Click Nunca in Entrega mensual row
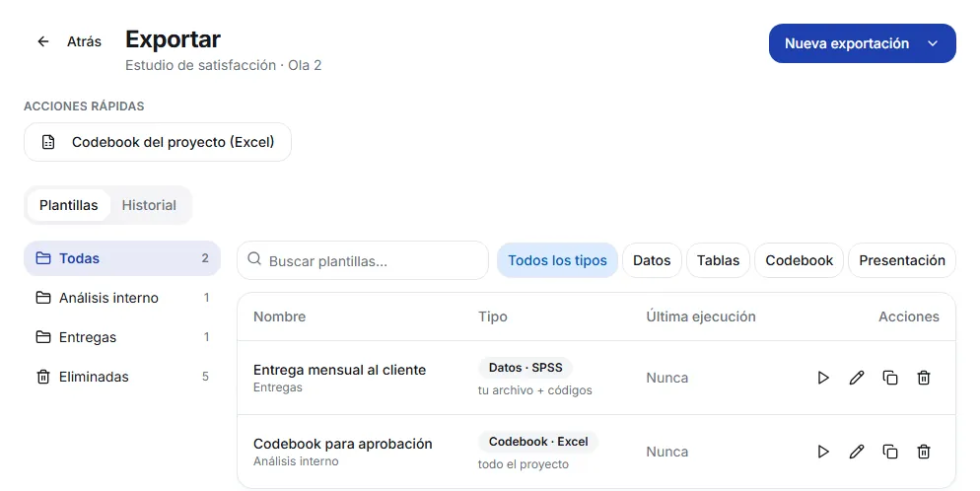Image resolution: width=980 pixels, height=491 pixels. click(x=666, y=378)
